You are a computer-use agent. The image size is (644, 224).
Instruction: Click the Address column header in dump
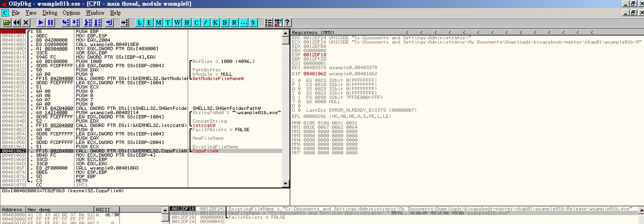[12, 209]
